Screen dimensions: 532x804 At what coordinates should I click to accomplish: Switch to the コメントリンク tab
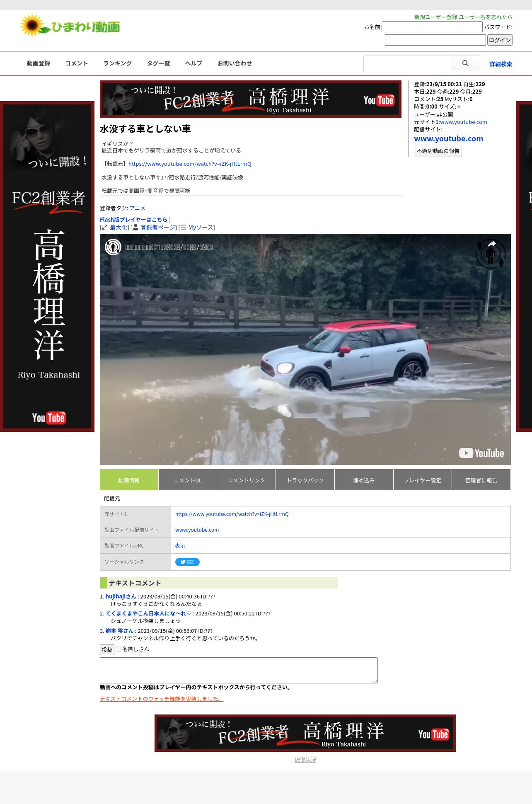pyautogui.click(x=247, y=480)
